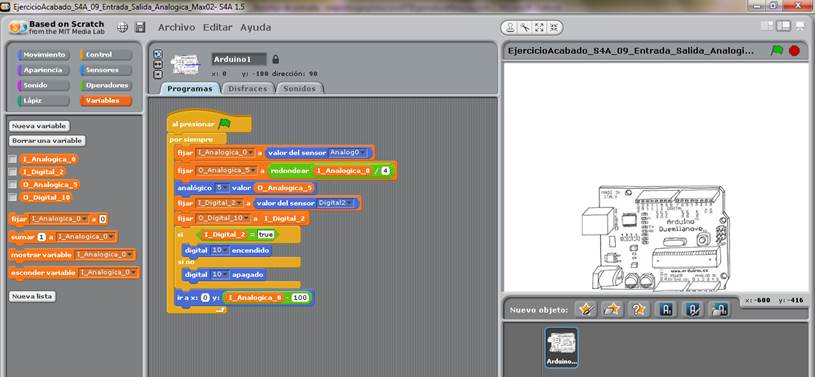This screenshot has height=377, width=815.
Task: Choose a new sprite from file icon
Action: 613,310
